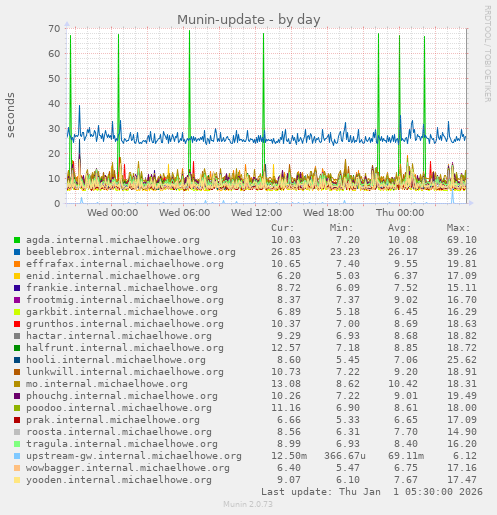Click the Last update timestamp text
The height and width of the screenshot is (515, 497).
coord(372,492)
